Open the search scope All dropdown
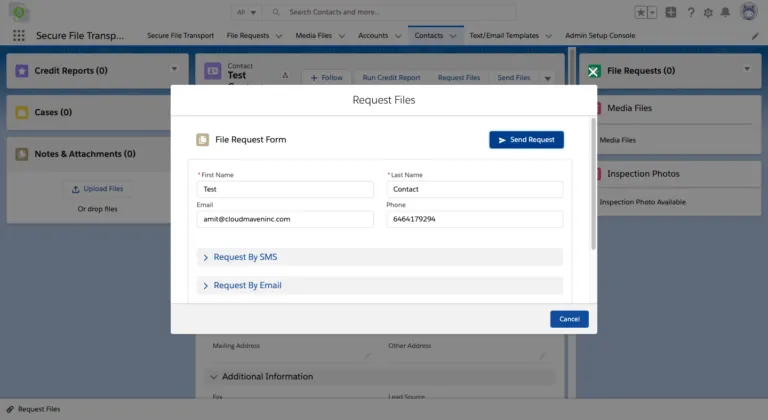Viewport: 768px width, 420px height. pos(246,12)
